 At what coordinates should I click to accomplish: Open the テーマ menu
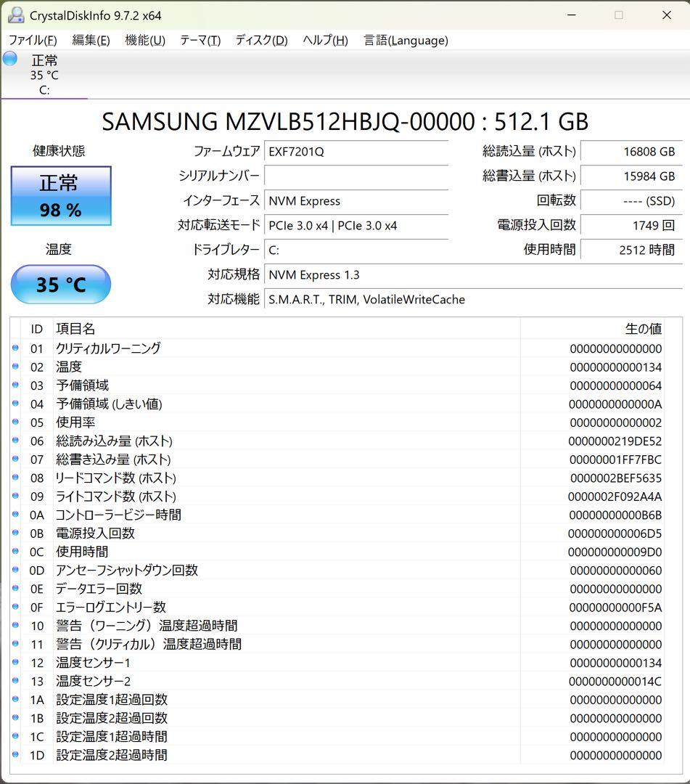200,41
